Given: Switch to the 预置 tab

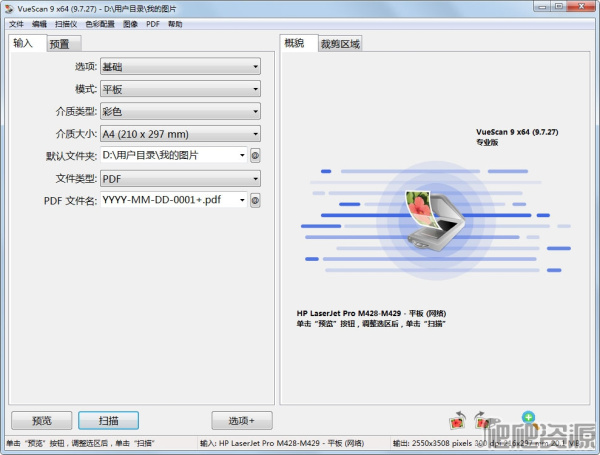Looking at the screenshot, I should click(59, 44).
